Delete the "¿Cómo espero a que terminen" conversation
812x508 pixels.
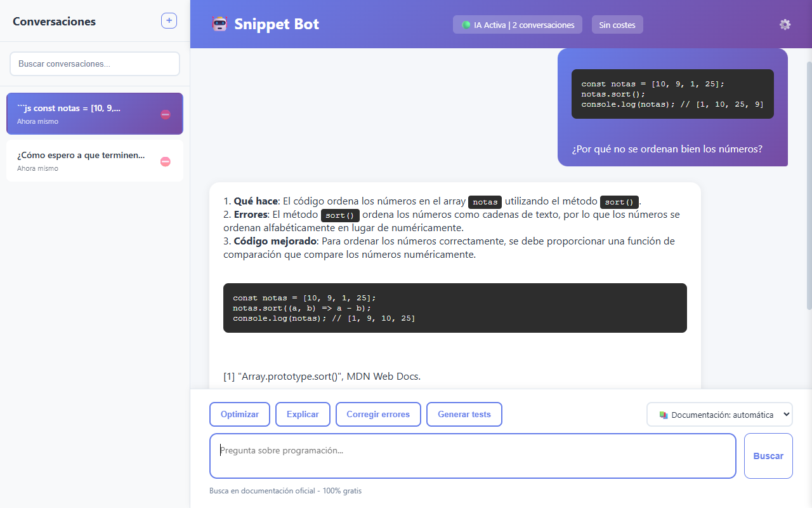click(166, 161)
